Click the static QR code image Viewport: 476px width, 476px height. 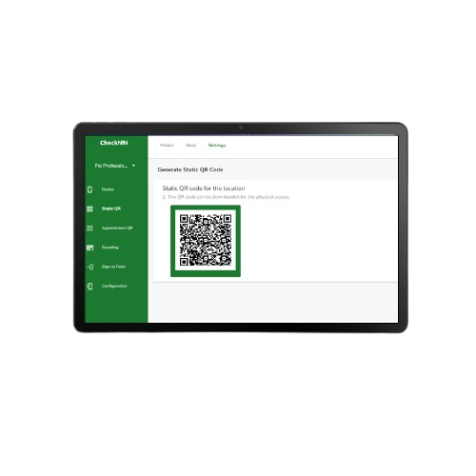tap(206, 241)
